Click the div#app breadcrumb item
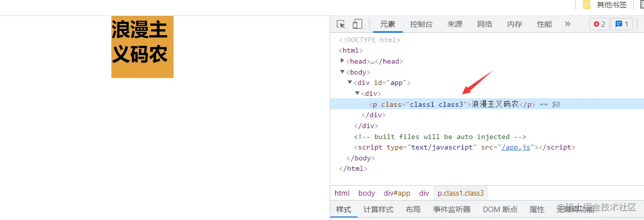Screen dimensions: 644x220 point(397,193)
